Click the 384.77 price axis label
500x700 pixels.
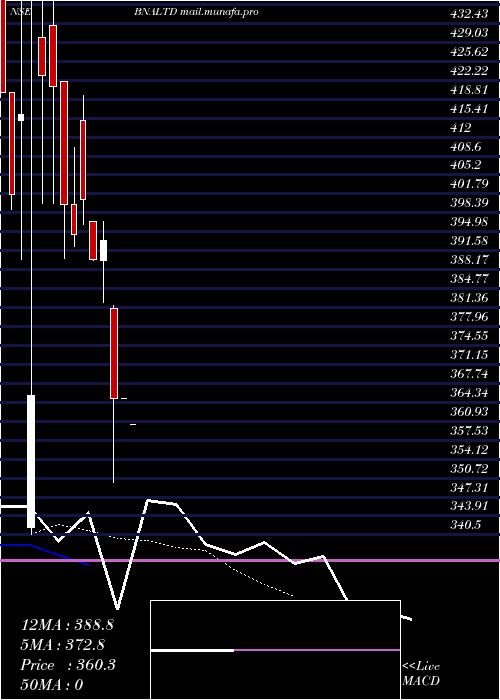point(469,279)
